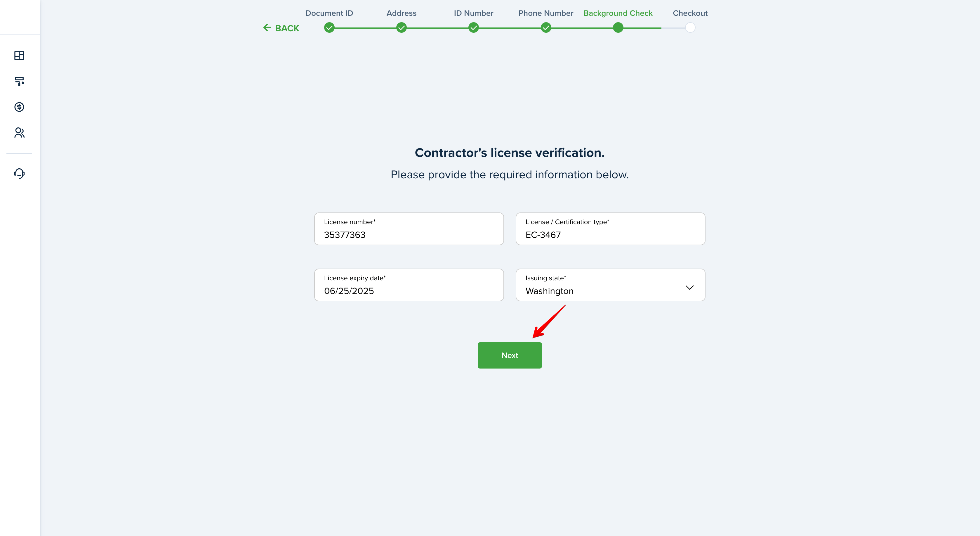980x536 pixels.
Task: Click the License number input field
Action: 409,229
